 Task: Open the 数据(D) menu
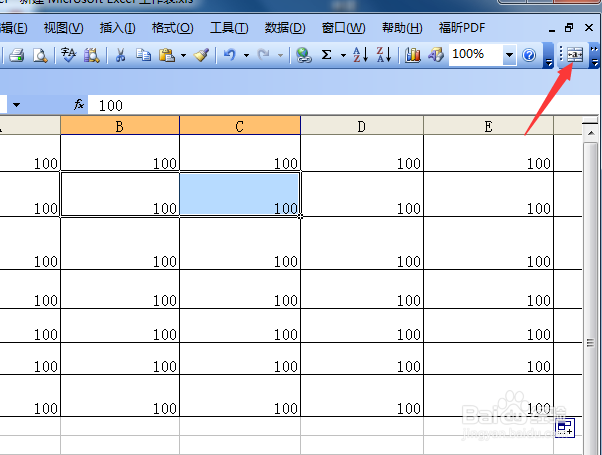(285, 28)
